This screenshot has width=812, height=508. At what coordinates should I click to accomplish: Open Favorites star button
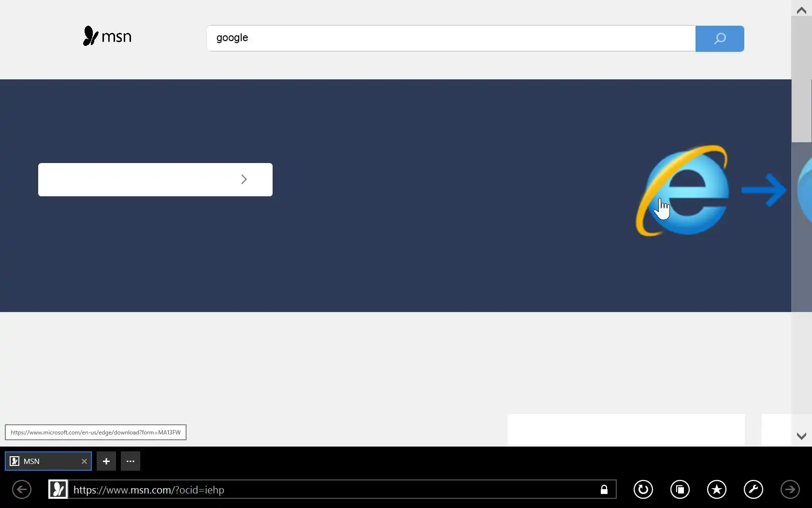[717, 490]
